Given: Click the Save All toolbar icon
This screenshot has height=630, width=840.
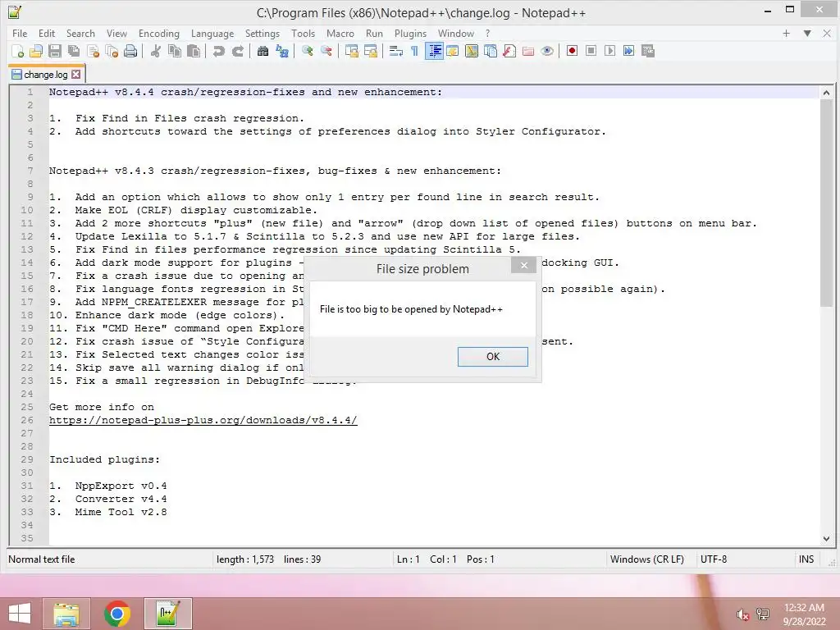Looking at the screenshot, I should click(x=74, y=51).
